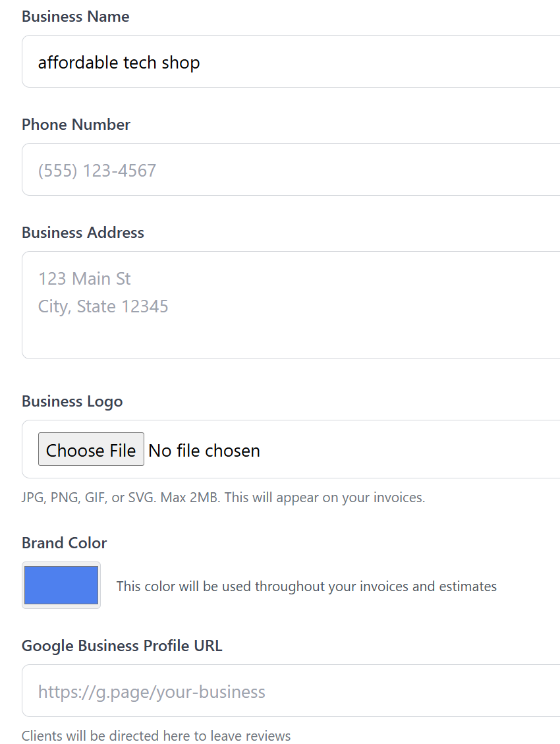The height and width of the screenshot is (744, 560).
Task: Click the "Clients will be directed here" hint
Action: coord(156,736)
